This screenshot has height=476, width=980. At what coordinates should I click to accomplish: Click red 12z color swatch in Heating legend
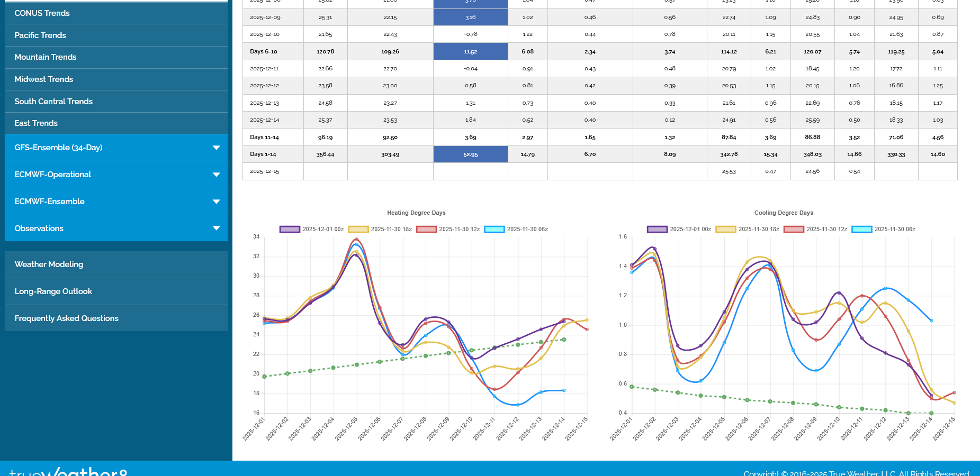coord(426,229)
